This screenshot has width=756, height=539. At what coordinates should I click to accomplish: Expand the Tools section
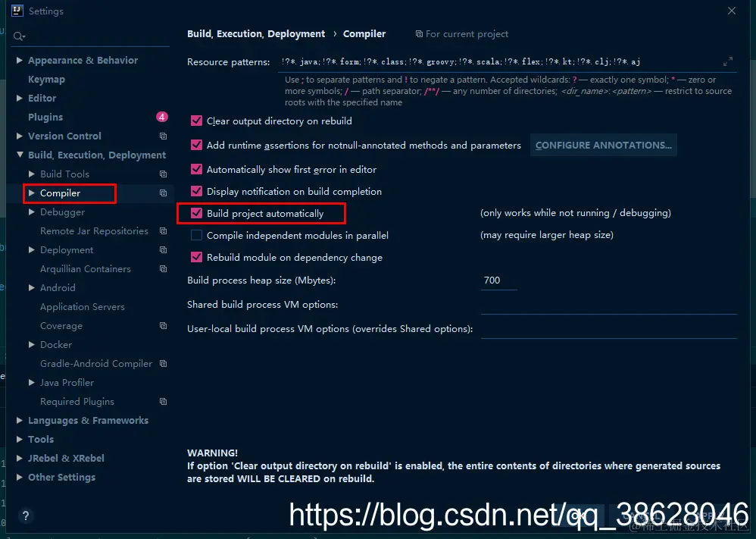pyautogui.click(x=19, y=439)
